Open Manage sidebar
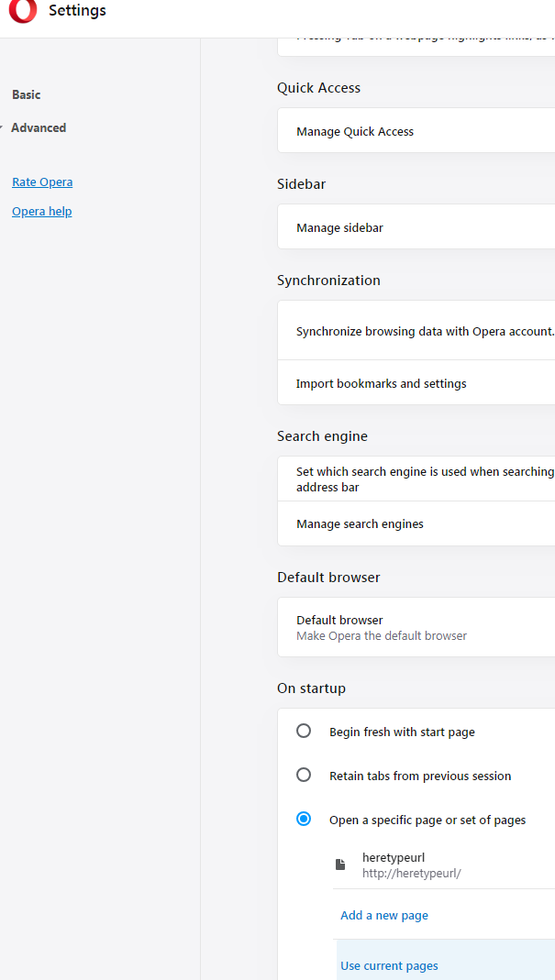Viewport: 555px width, 980px height. pyautogui.click(x=416, y=227)
